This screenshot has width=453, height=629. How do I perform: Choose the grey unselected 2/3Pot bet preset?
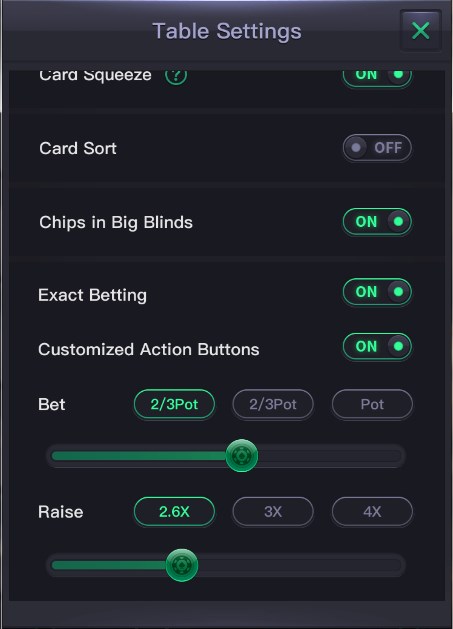273,404
